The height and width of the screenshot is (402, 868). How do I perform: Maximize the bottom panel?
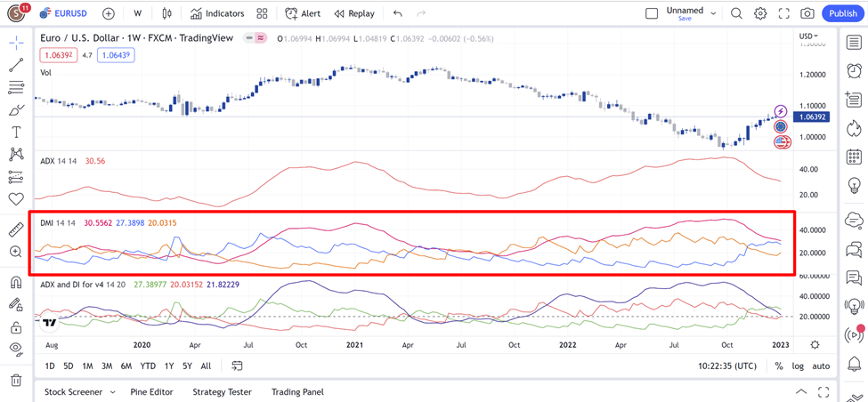pos(823,392)
